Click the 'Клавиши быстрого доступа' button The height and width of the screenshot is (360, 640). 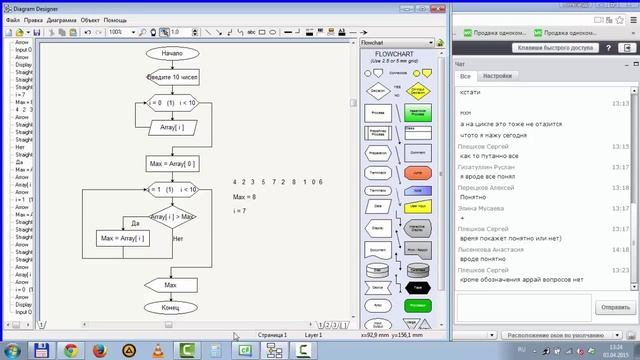pyautogui.click(x=555, y=48)
